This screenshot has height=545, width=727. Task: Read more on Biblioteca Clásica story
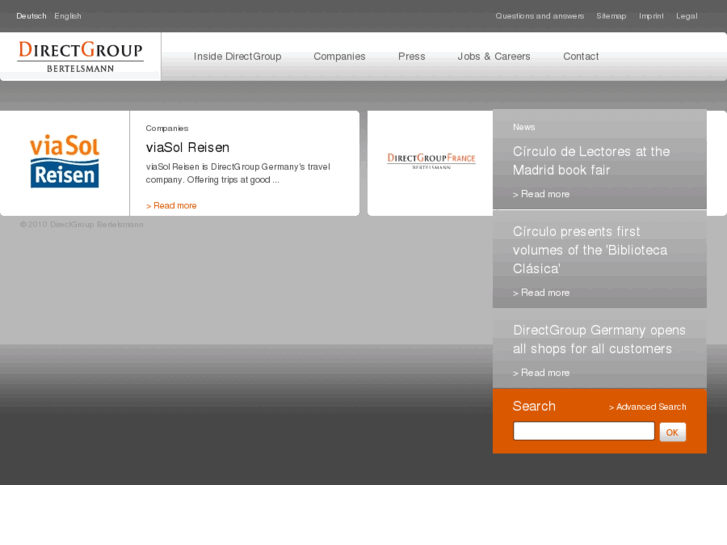click(x=541, y=293)
